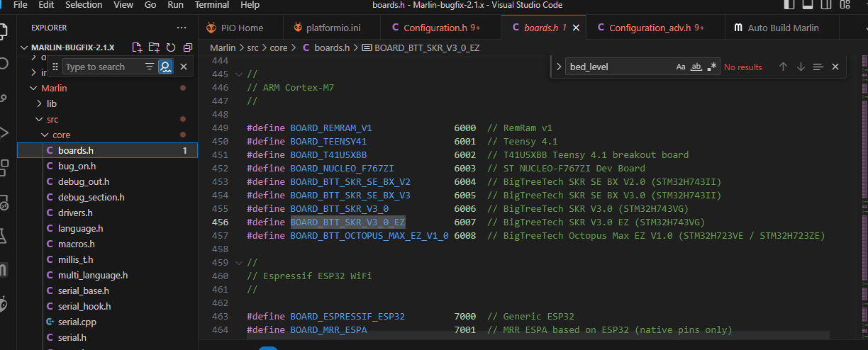Toggle Find in Selection
Viewport: 868px width, 350px height.
(x=818, y=67)
